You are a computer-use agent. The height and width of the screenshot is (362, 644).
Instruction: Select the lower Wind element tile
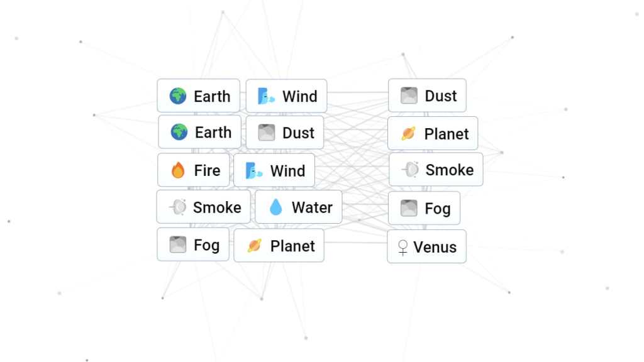pos(274,170)
